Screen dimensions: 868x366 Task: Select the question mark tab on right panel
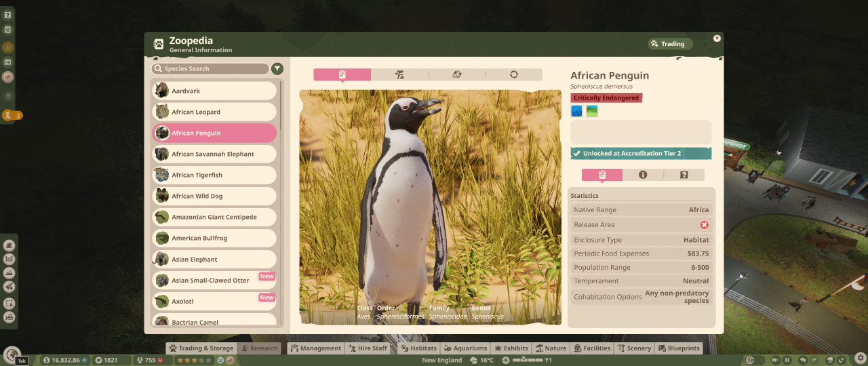click(x=684, y=175)
